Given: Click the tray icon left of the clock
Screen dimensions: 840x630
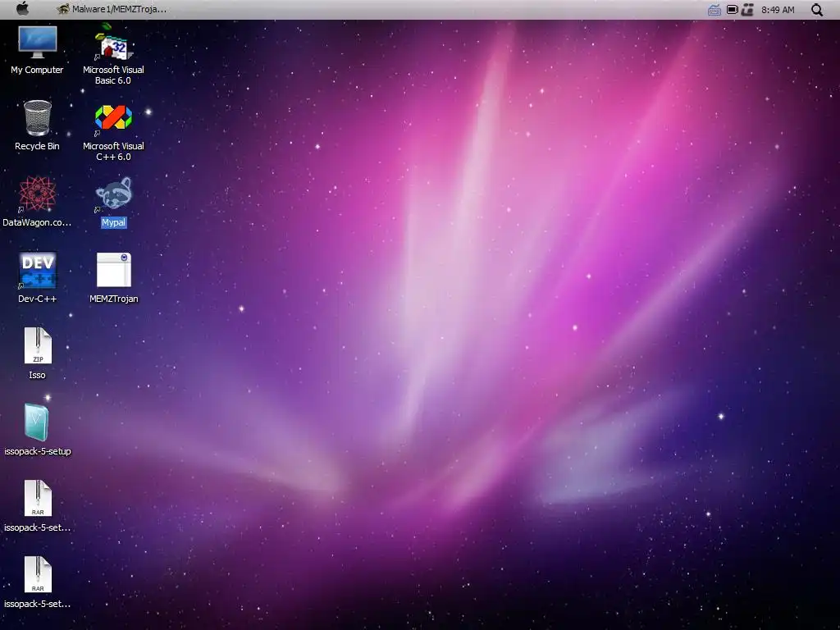Looking at the screenshot, I should click(x=747, y=10).
